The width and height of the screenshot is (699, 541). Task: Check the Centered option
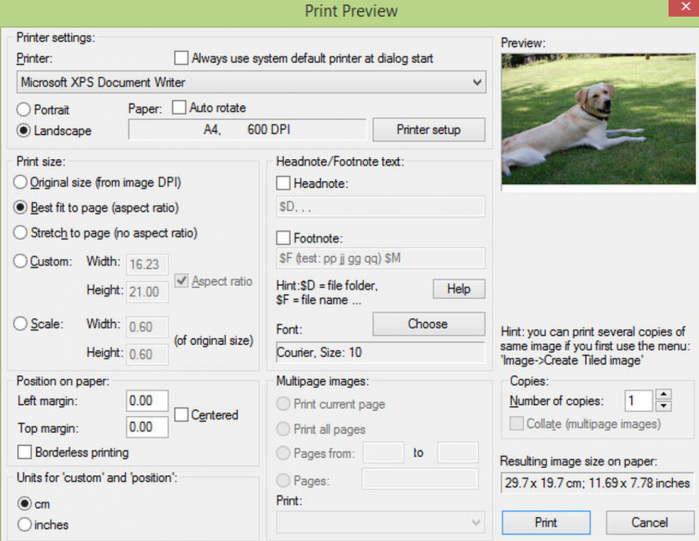click(x=182, y=414)
